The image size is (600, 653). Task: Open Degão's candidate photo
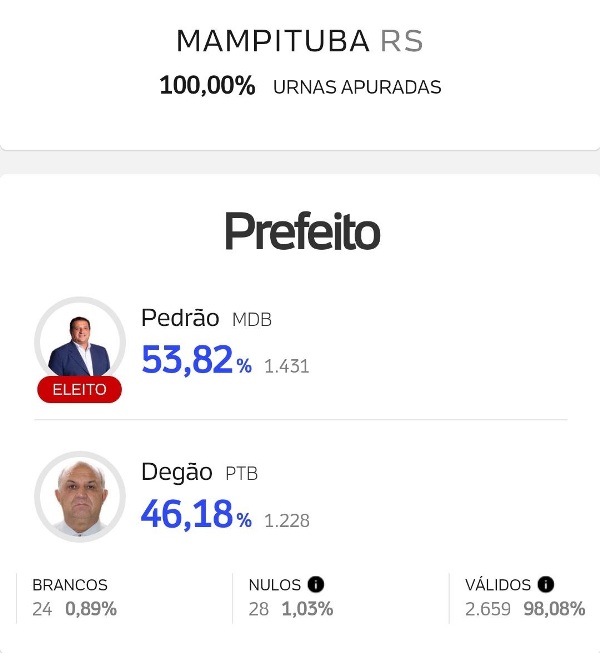pos(79,497)
